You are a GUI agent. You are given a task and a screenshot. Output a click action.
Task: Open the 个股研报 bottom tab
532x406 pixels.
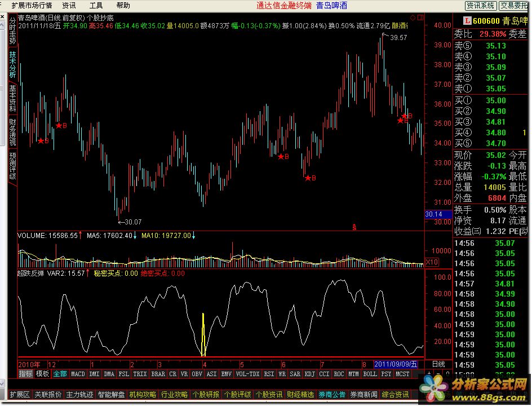[x=206, y=395]
